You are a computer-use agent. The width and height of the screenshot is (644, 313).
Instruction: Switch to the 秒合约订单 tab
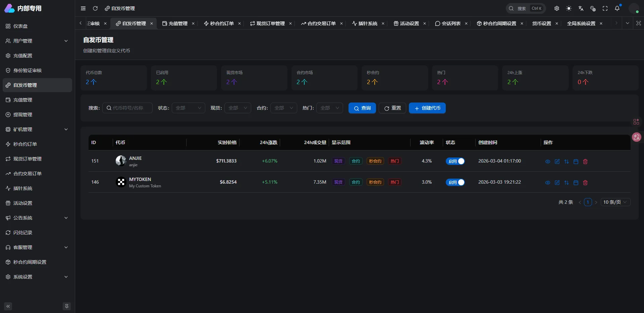coord(219,23)
